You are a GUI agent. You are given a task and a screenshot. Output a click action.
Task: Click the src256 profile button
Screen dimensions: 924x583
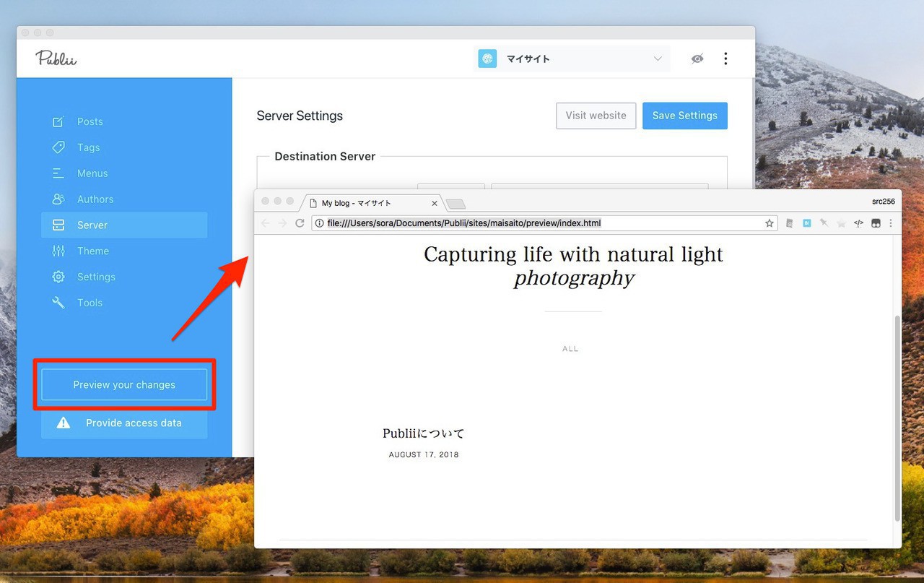tap(884, 202)
